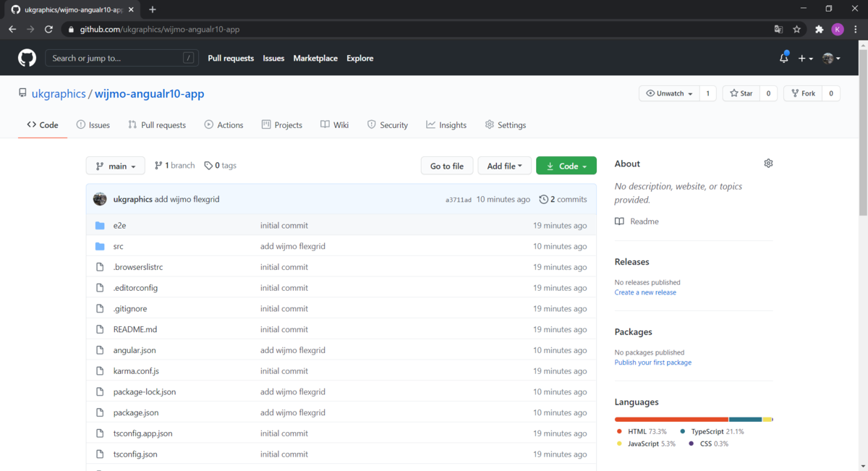Screen dimensions: 868x471
Task: Open the Security tab
Action: pos(388,125)
